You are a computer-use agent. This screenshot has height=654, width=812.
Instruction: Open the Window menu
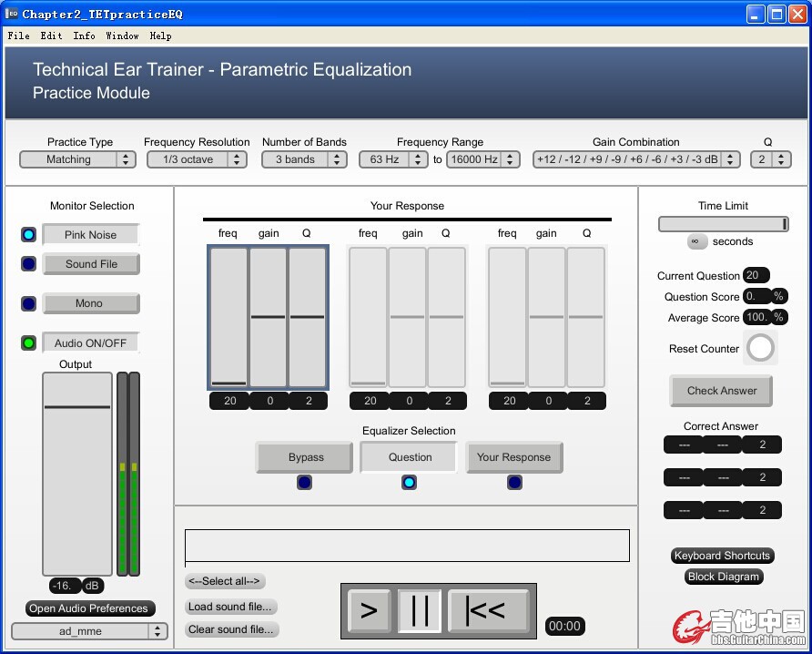pyautogui.click(x=122, y=36)
